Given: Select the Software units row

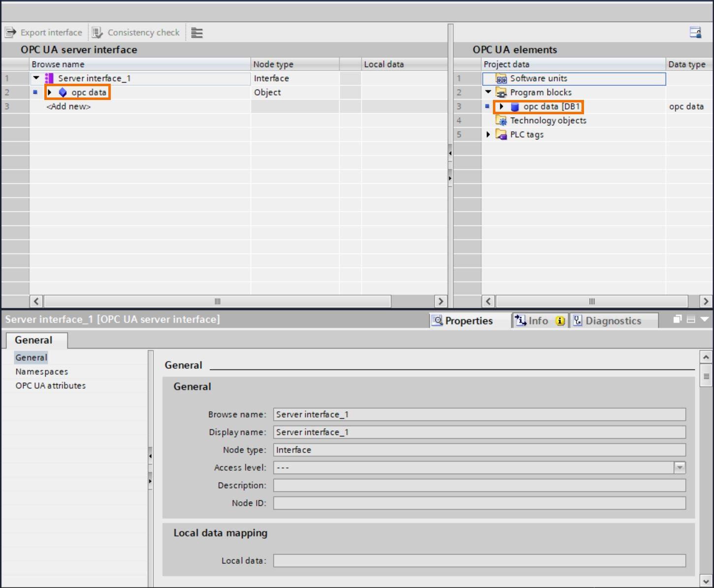Looking at the screenshot, I should (x=574, y=79).
